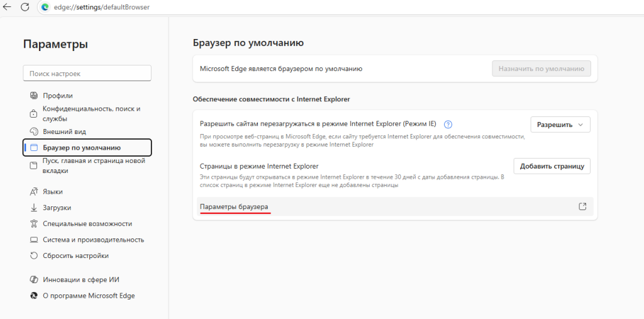Click the Reset settings (Сбросить настройки) icon
This screenshot has width=644, height=319.
(34, 255)
